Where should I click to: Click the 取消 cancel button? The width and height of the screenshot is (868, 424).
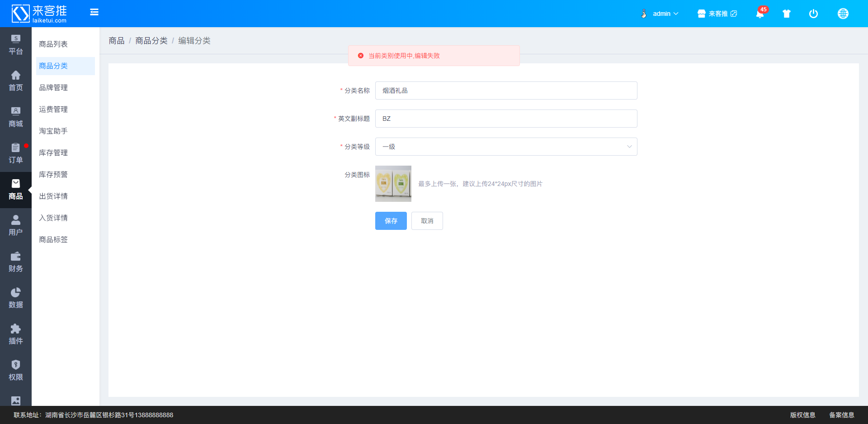click(427, 221)
